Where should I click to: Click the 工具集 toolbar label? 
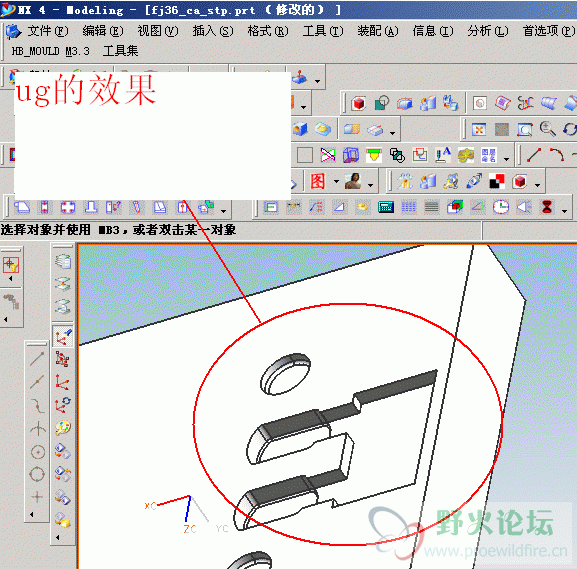[x=121, y=51]
